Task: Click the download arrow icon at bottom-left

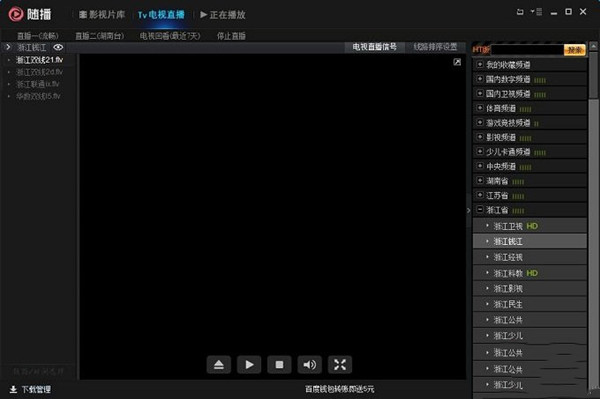Action: click(13, 389)
